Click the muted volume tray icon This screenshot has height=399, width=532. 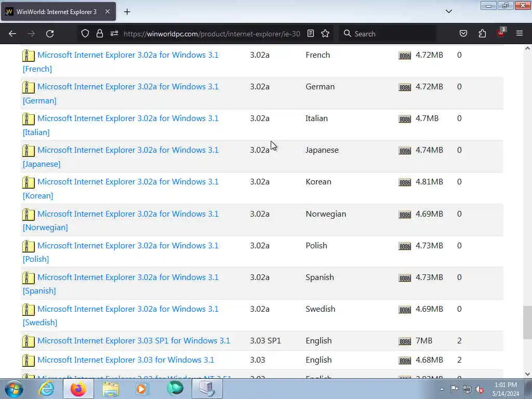[x=480, y=389]
